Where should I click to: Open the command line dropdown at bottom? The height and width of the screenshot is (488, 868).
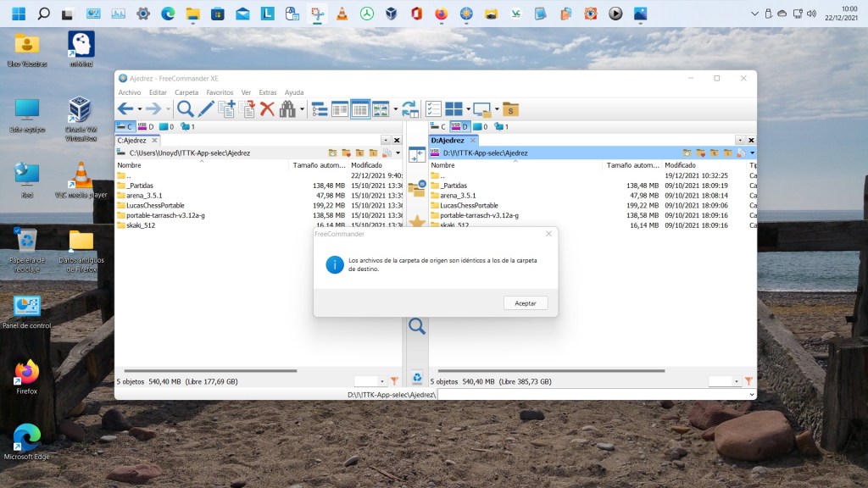pos(751,395)
